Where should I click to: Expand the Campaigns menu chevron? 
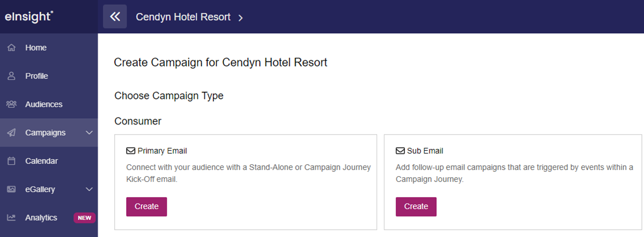[89, 132]
